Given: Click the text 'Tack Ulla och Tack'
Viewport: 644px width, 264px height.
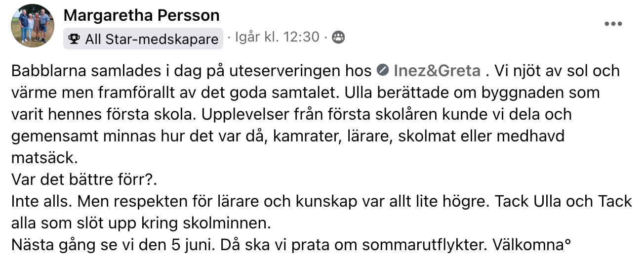Looking at the screenshot, I should [563, 202].
